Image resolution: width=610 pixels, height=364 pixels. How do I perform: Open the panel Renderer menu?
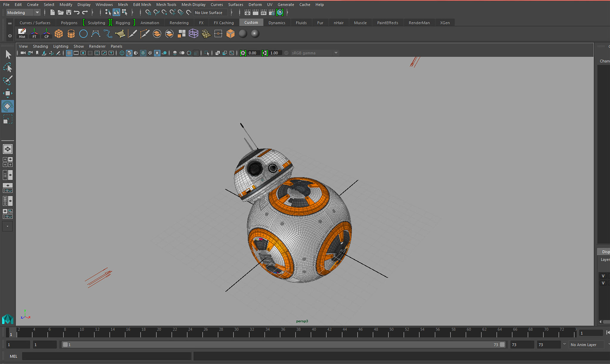(x=97, y=46)
